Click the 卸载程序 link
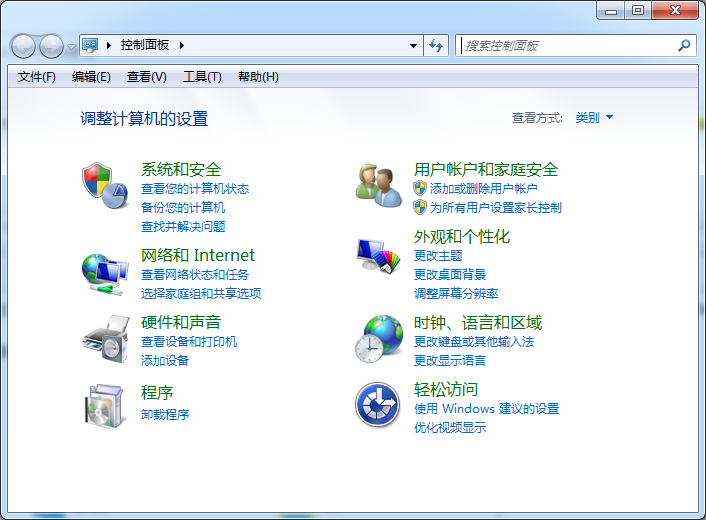706x520 pixels. tap(165, 414)
